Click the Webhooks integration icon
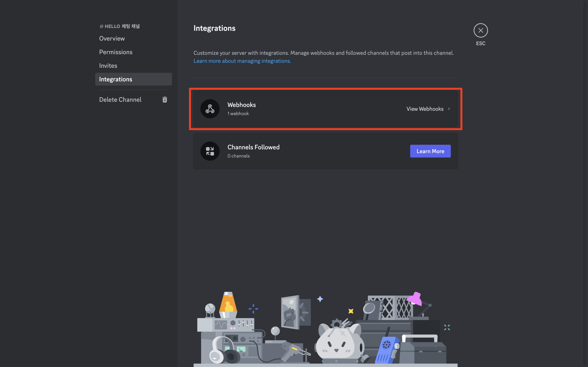588x367 pixels. point(210,109)
